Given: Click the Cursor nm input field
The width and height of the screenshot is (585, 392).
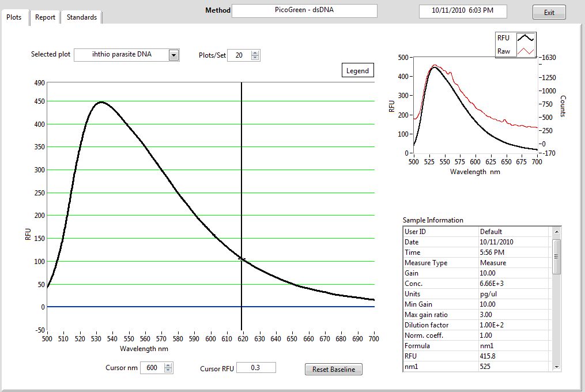Looking at the screenshot, I should (152, 368).
